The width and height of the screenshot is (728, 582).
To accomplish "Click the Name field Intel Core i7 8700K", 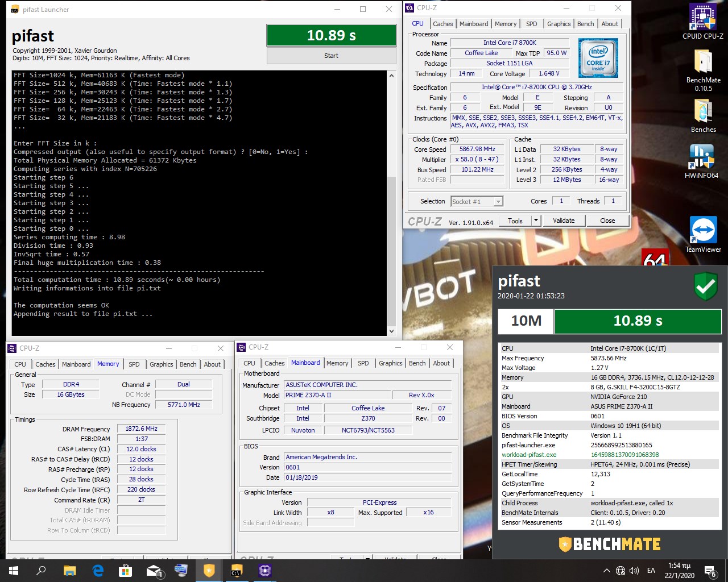I will (x=510, y=43).
